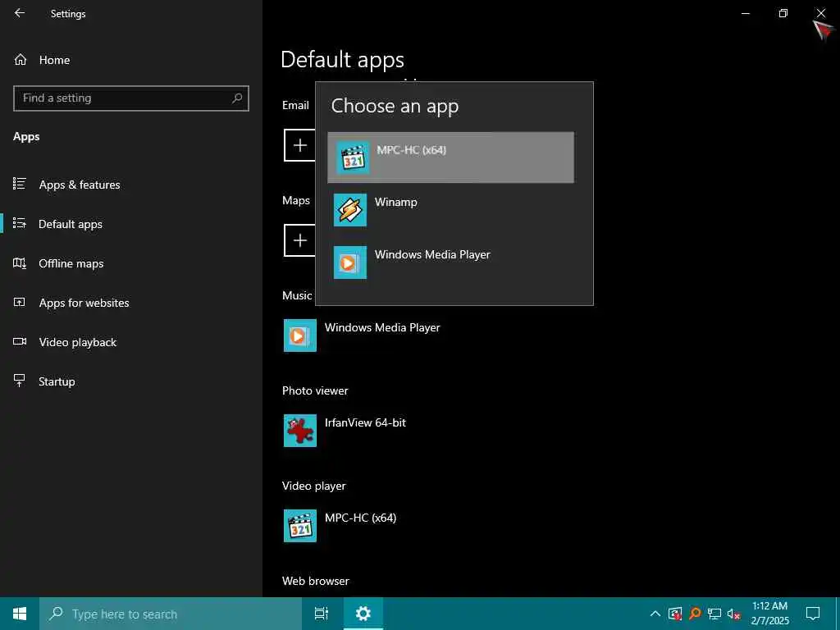
Task: Click Windows Media Player icon under Music
Action: [300, 336]
